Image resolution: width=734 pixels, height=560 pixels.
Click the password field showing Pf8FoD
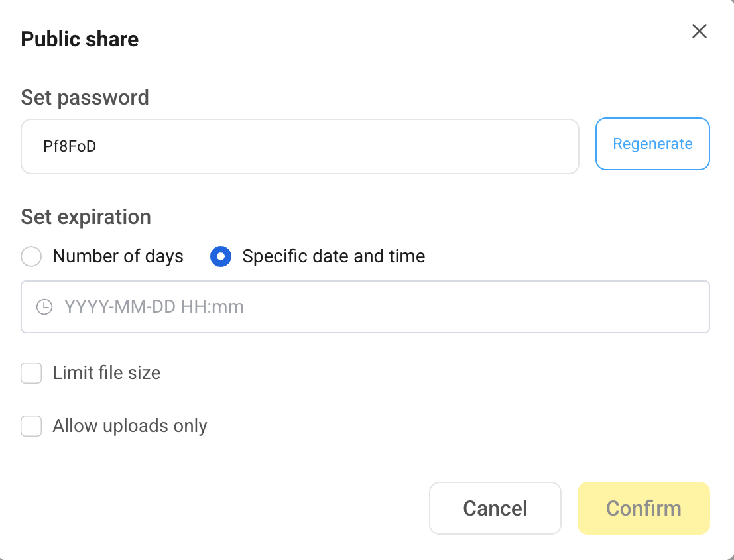(x=300, y=146)
